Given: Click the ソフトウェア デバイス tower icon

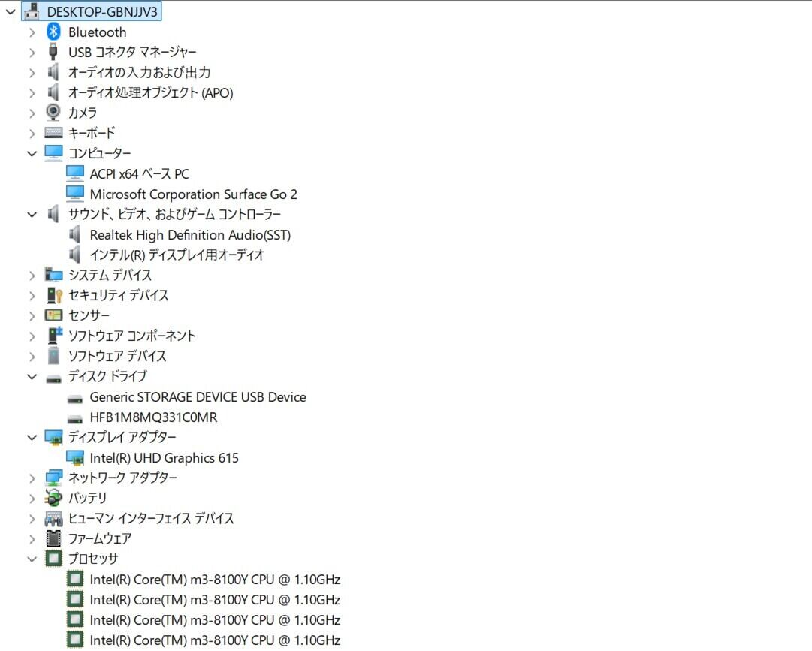Looking at the screenshot, I should [53, 356].
